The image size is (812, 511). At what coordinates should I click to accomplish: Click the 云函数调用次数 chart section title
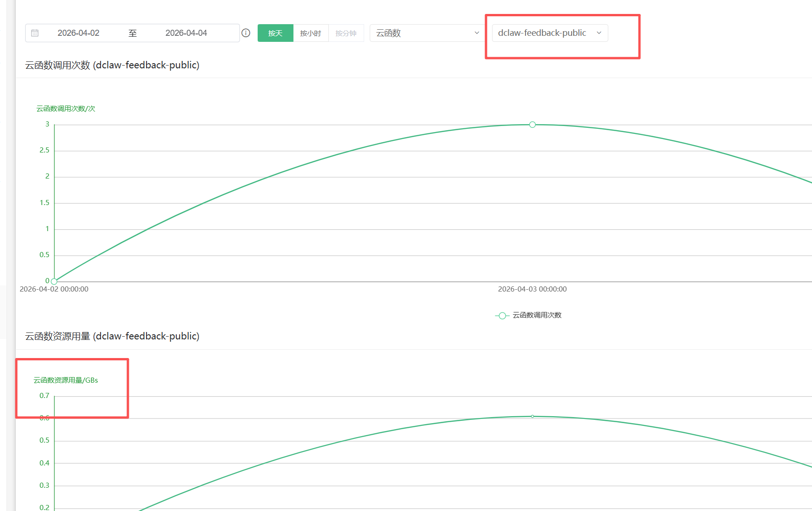click(112, 65)
